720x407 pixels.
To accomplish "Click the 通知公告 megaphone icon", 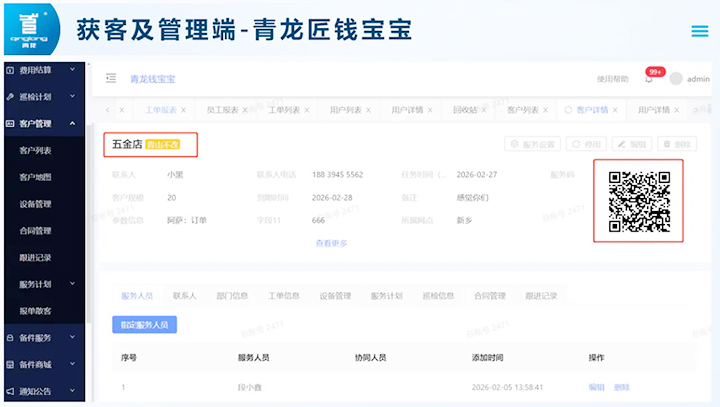I will click(10, 391).
